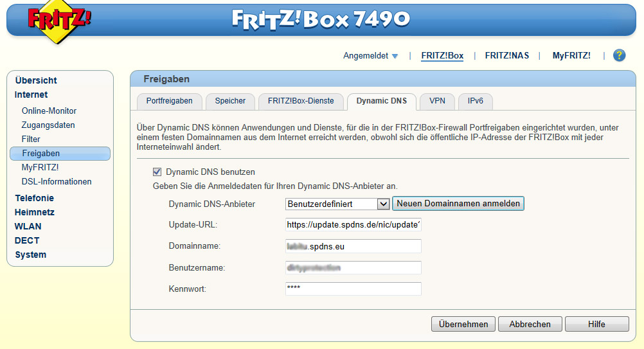Expand WLAN in the sidebar
Image resolution: width=644 pixels, height=349 pixels.
pos(28,227)
